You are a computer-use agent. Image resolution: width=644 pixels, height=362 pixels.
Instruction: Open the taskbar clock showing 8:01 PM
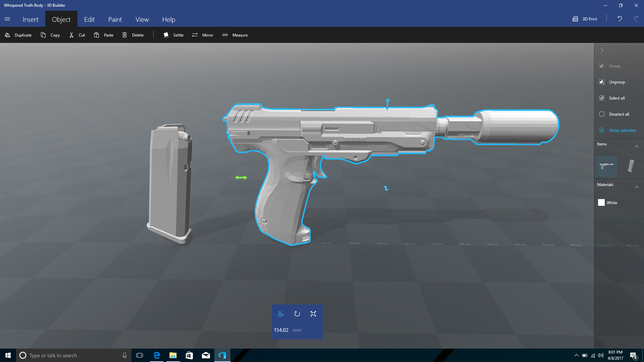[x=615, y=355]
